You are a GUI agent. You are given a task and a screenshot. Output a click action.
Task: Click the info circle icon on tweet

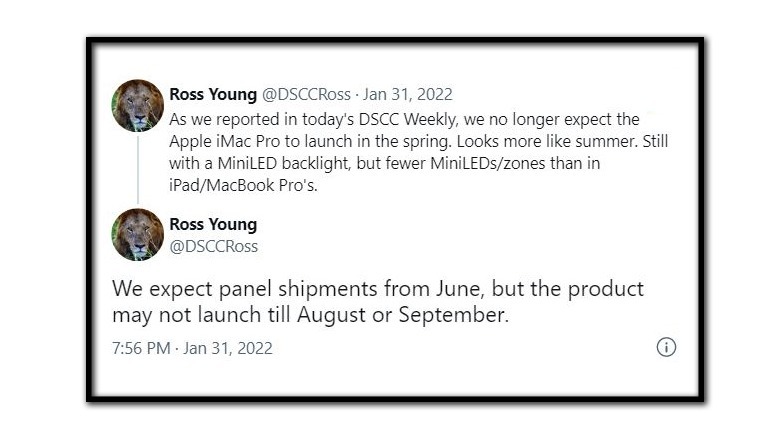666,347
